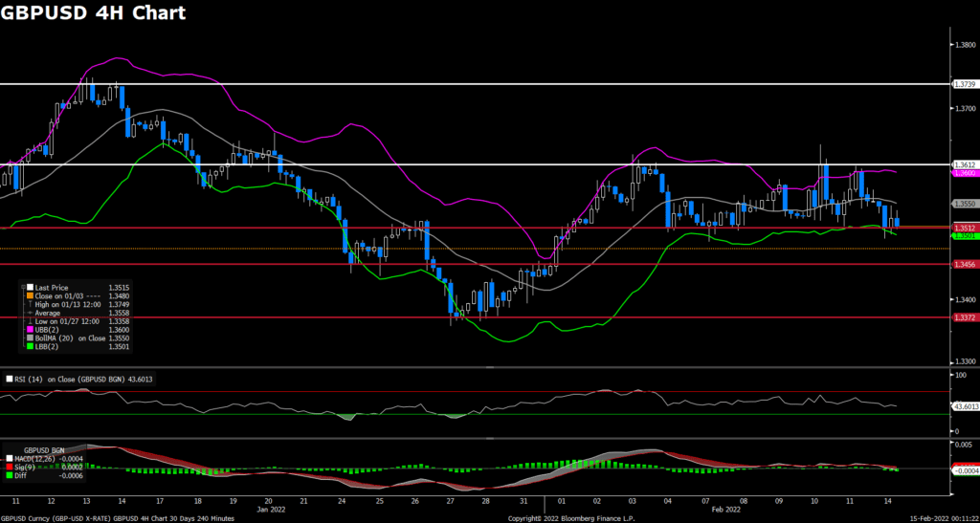The height and width of the screenshot is (523, 980).
Task: Click the 43.6013 RSI value tag on axis
Action: [965, 407]
